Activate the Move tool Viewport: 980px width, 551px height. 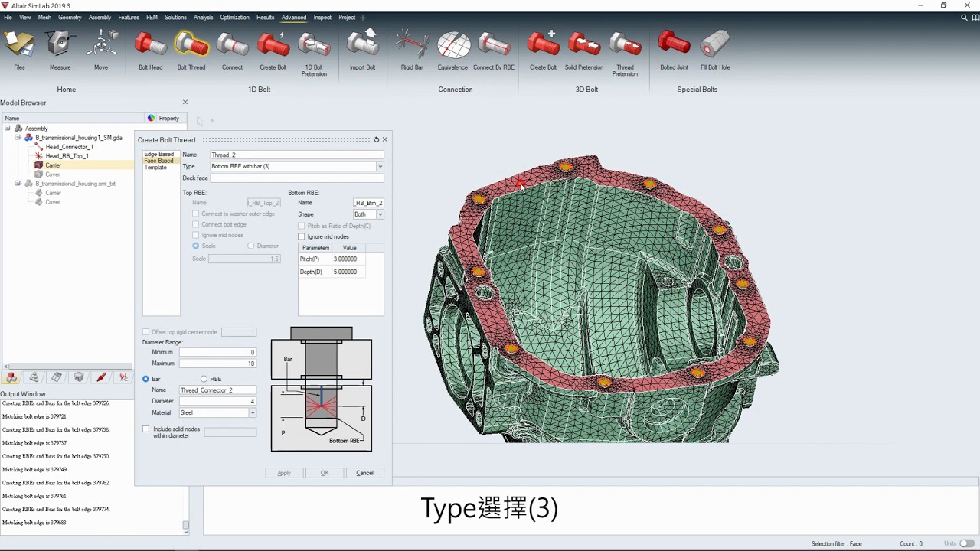[x=101, y=50]
